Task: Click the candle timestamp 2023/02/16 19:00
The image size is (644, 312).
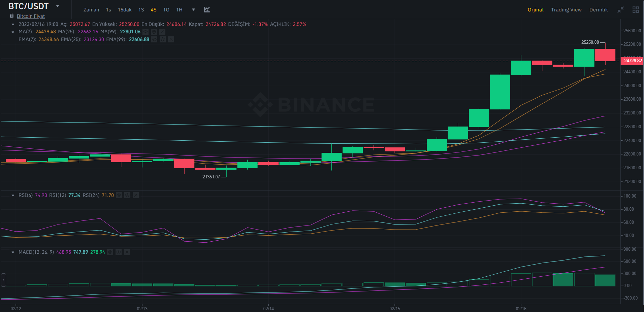Action: (38, 24)
